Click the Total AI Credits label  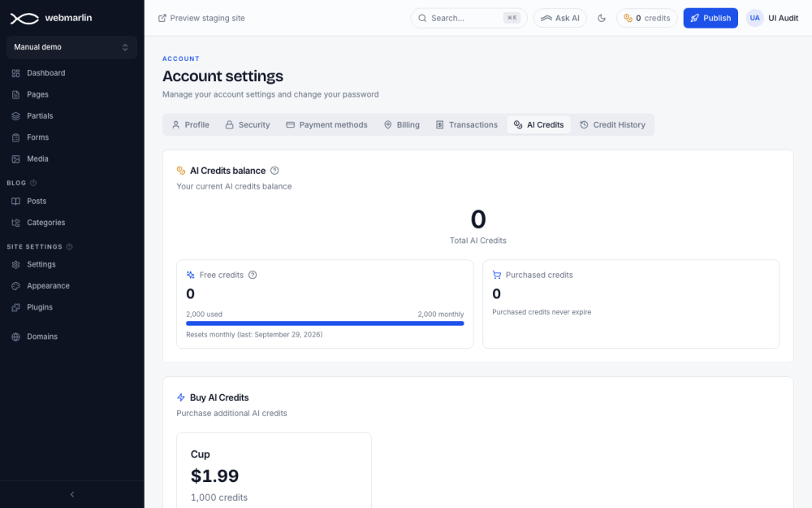point(478,241)
